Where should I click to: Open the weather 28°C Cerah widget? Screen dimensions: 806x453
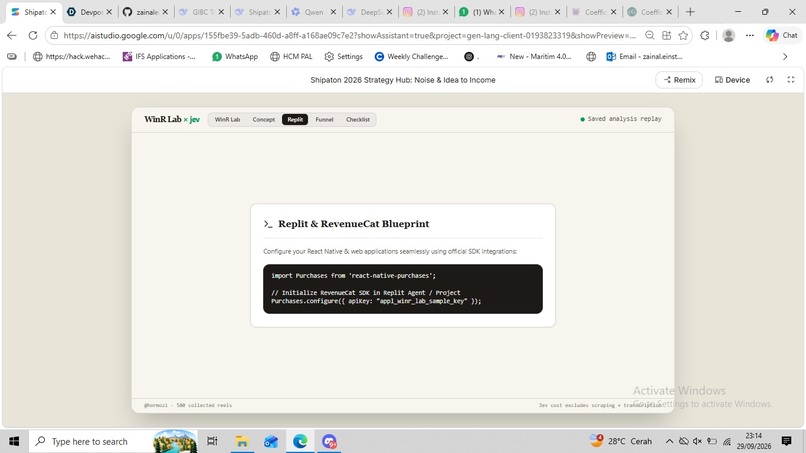pyautogui.click(x=621, y=441)
